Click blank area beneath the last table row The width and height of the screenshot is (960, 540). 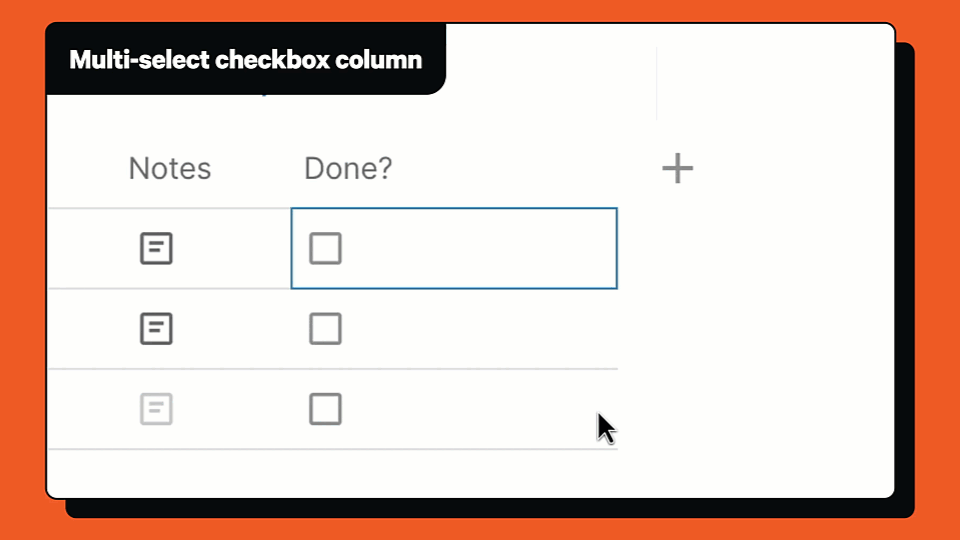pyautogui.click(x=332, y=473)
